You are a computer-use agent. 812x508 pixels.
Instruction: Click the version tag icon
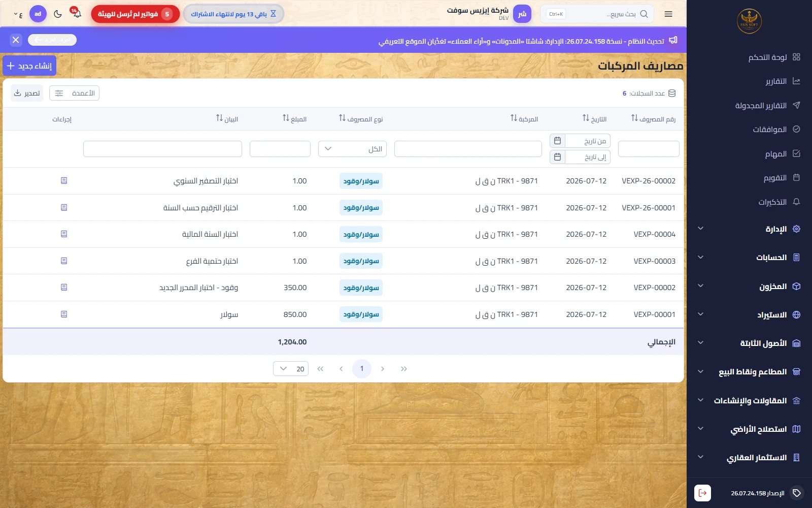pyautogui.click(x=797, y=493)
